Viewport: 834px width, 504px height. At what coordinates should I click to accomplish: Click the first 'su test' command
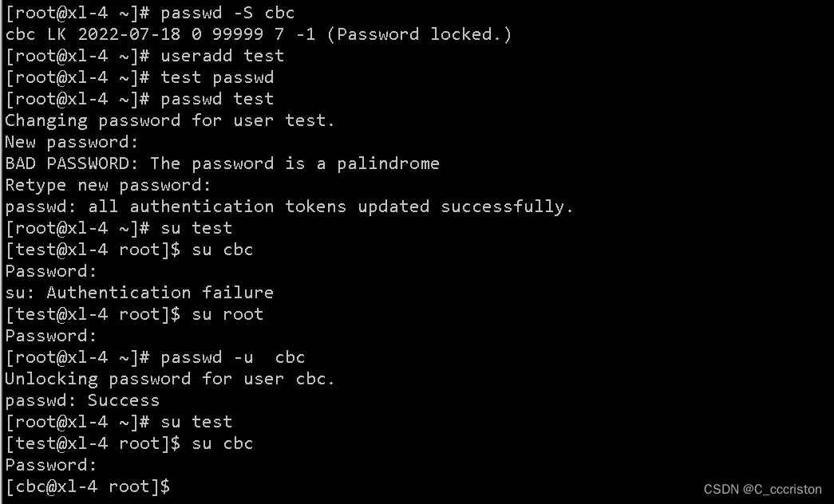[x=196, y=228]
